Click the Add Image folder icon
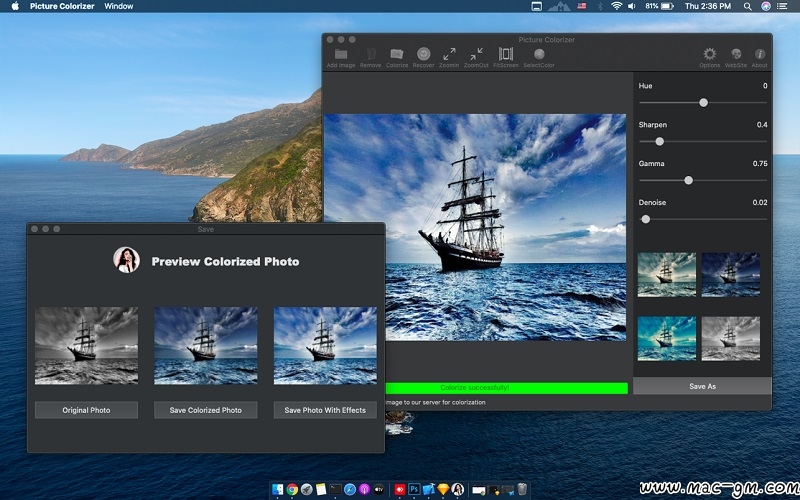The height and width of the screenshot is (500, 800). click(341, 54)
